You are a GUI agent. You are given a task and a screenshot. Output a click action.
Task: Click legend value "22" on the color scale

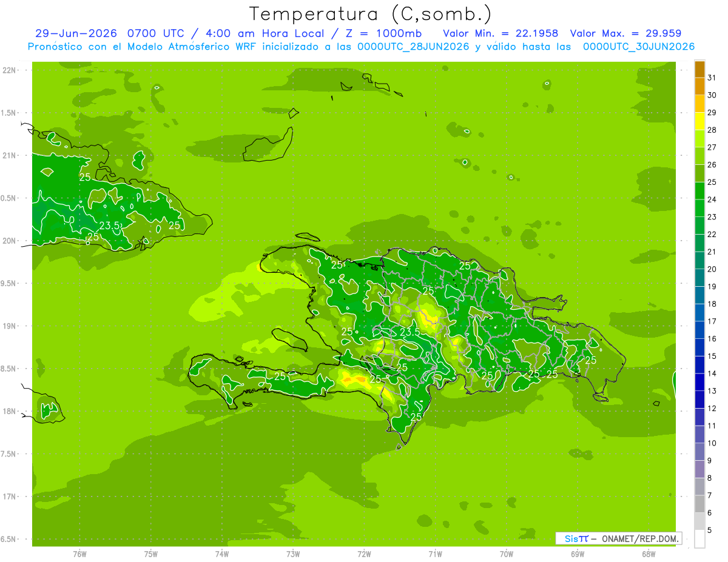click(712, 235)
